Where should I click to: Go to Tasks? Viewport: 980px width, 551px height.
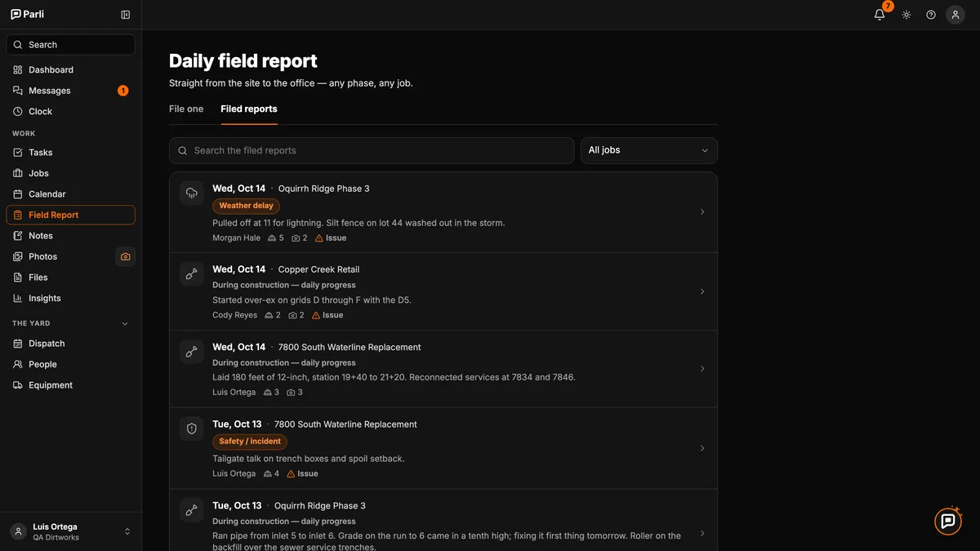[70, 153]
